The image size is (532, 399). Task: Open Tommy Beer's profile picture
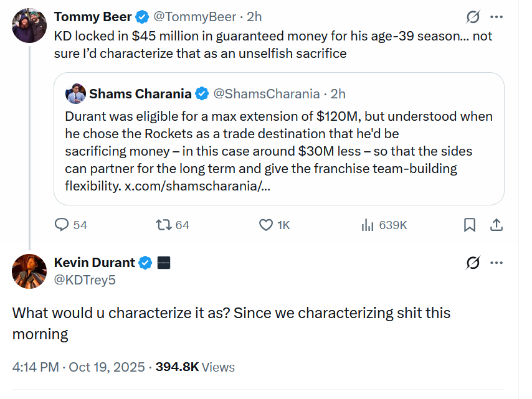point(29,25)
